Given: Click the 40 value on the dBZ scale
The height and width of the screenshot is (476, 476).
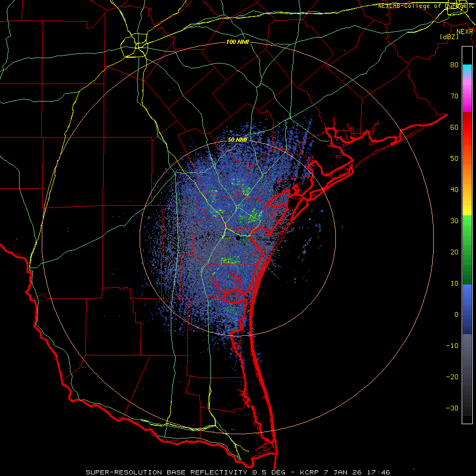Looking at the screenshot, I should [x=454, y=190].
